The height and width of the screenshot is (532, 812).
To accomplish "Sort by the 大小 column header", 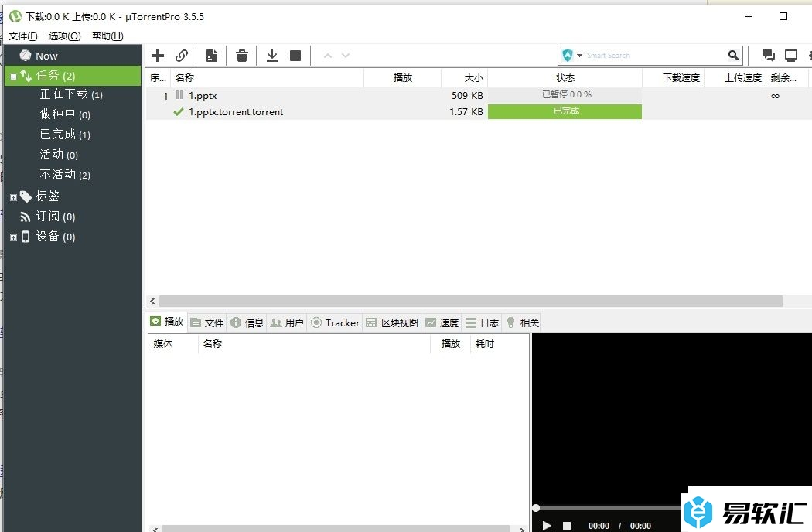I will 464,77.
